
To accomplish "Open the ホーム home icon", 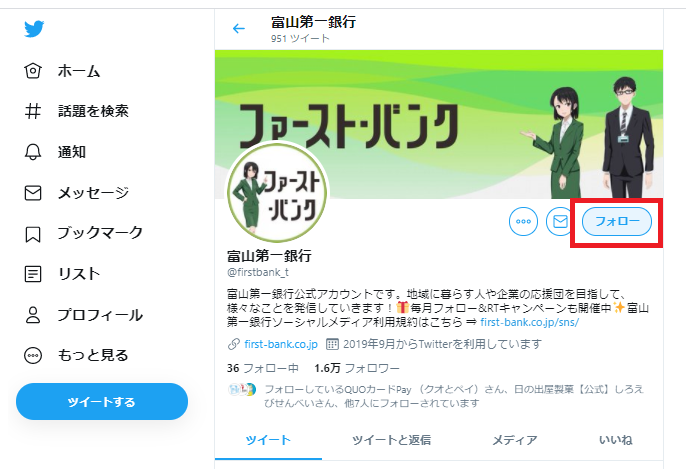I will (x=33, y=70).
